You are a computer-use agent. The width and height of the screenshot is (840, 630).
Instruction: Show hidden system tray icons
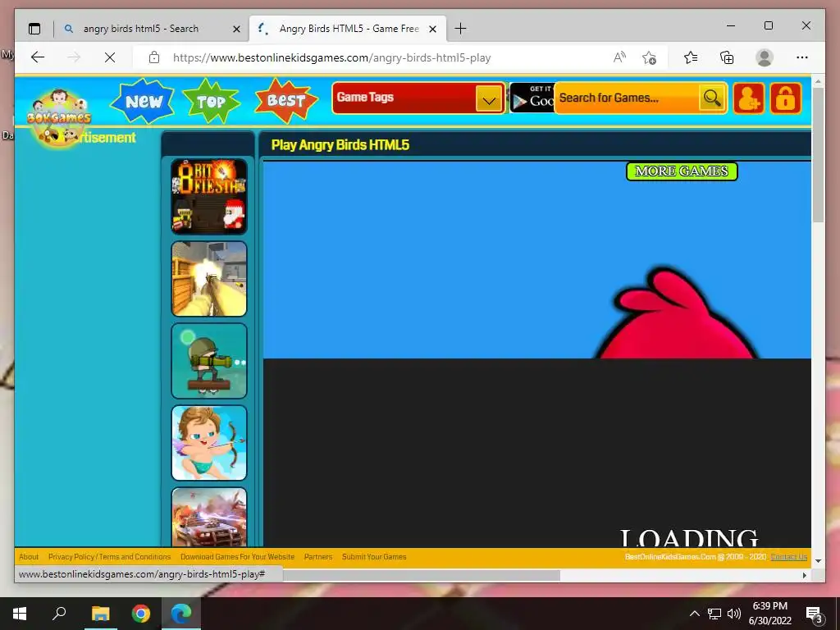pyautogui.click(x=694, y=614)
